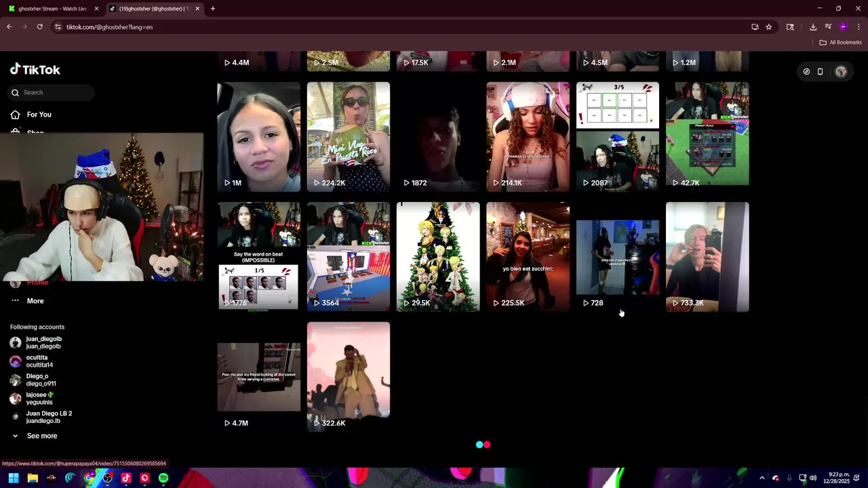The height and width of the screenshot is (488, 868).
Task: Open media controls icon in Chrome toolbar
Action: click(828, 27)
